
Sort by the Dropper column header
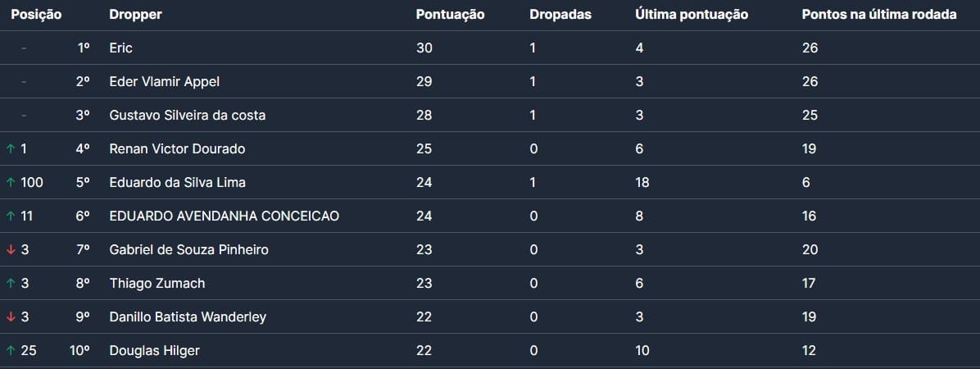135,15
